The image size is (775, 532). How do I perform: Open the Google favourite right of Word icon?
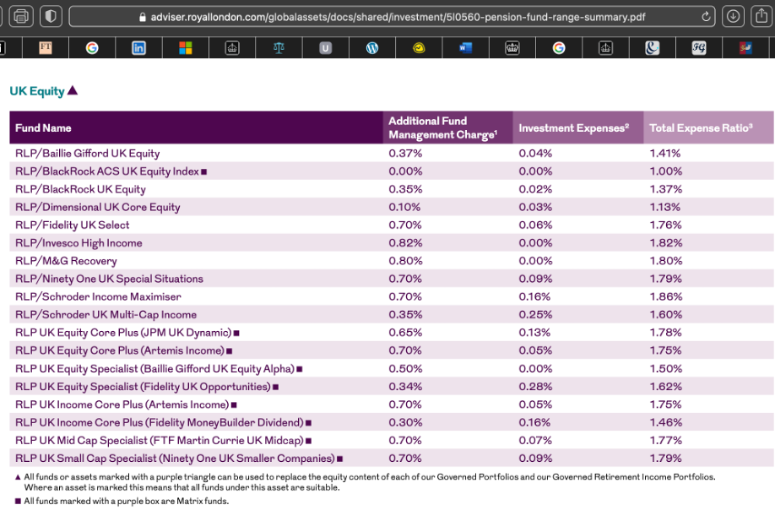click(559, 48)
